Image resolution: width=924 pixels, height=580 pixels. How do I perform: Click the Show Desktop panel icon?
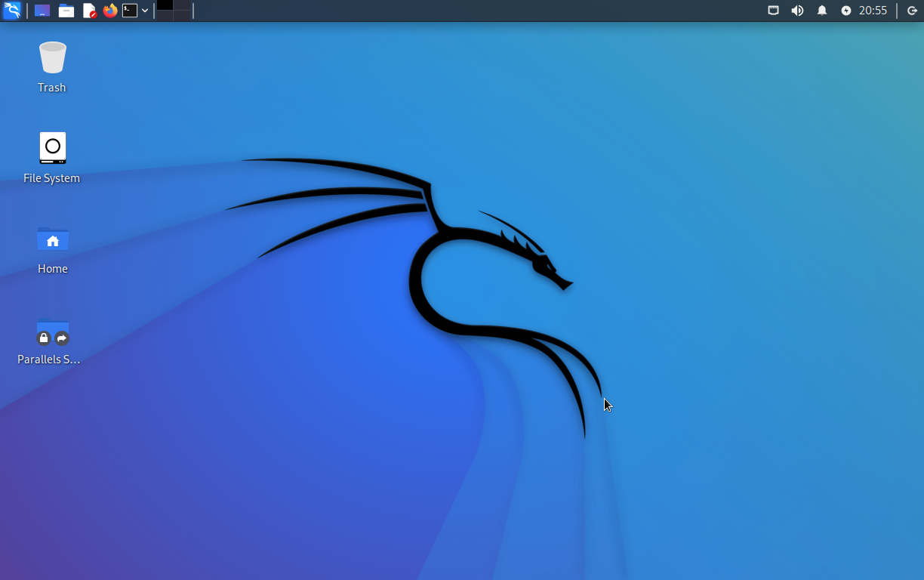tap(42, 11)
